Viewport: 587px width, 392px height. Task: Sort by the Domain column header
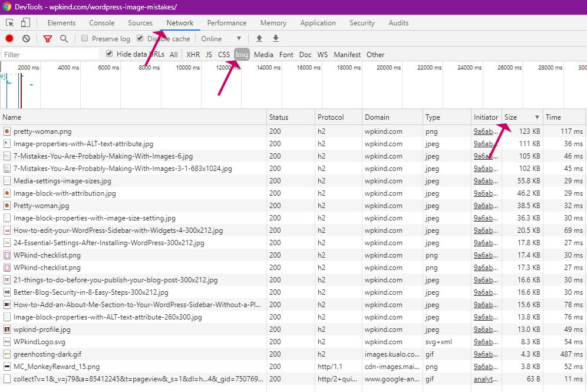coord(393,117)
